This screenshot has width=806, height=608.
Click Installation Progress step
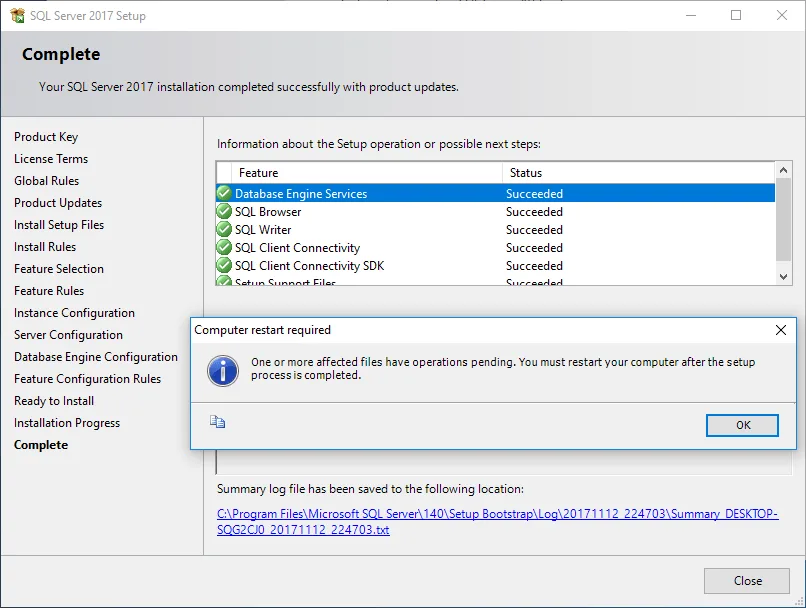(x=67, y=423)
